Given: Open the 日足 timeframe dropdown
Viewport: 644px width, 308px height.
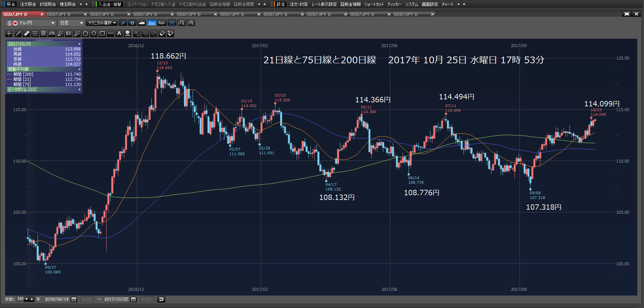Looking at the screenshot, I should 71,23.
